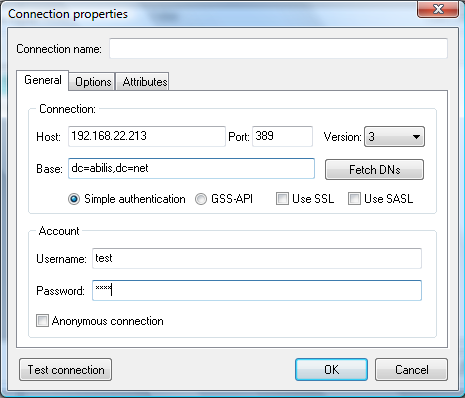Click the Test connection button

(66, 370)
